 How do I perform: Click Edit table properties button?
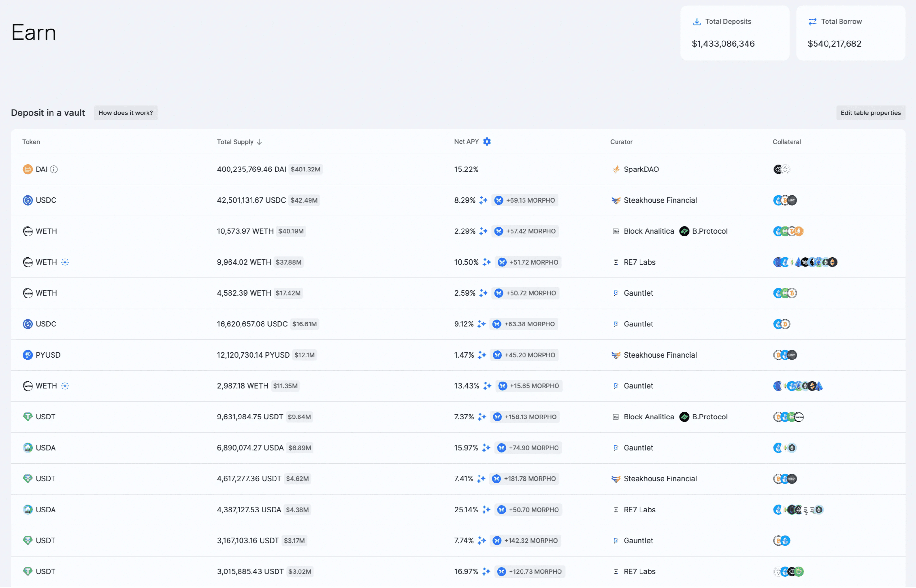coord(870,113)
